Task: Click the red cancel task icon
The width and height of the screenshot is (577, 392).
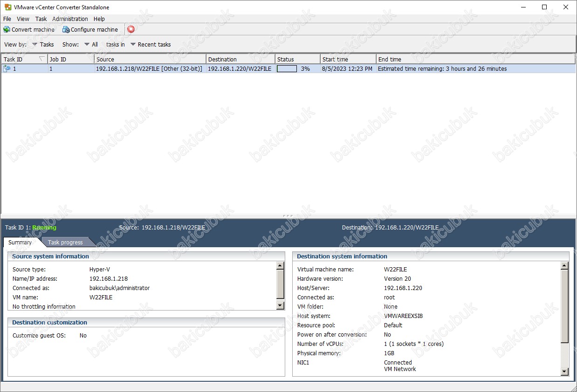Action: (x=131, y=29)
